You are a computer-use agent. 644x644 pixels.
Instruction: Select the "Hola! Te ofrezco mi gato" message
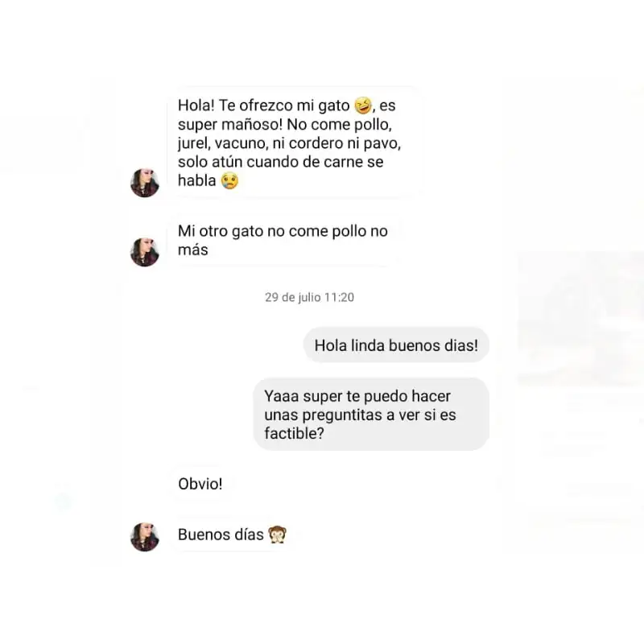point(294,142)
